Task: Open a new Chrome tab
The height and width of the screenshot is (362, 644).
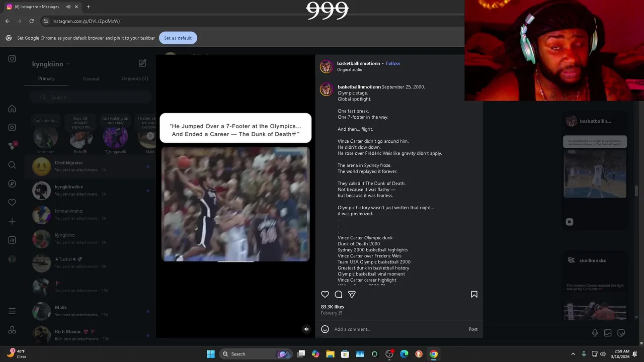Action: tap(89, 7)
